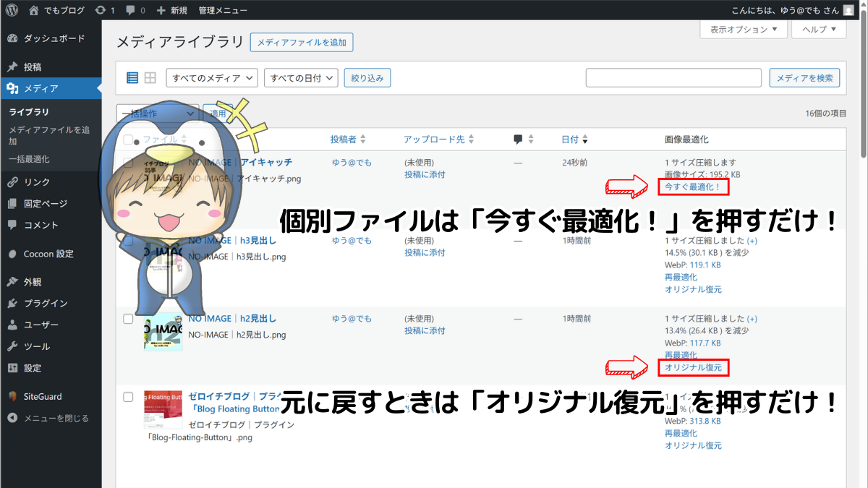Tick checkbox for Blog Floating Button row

(x=128, y=396)
